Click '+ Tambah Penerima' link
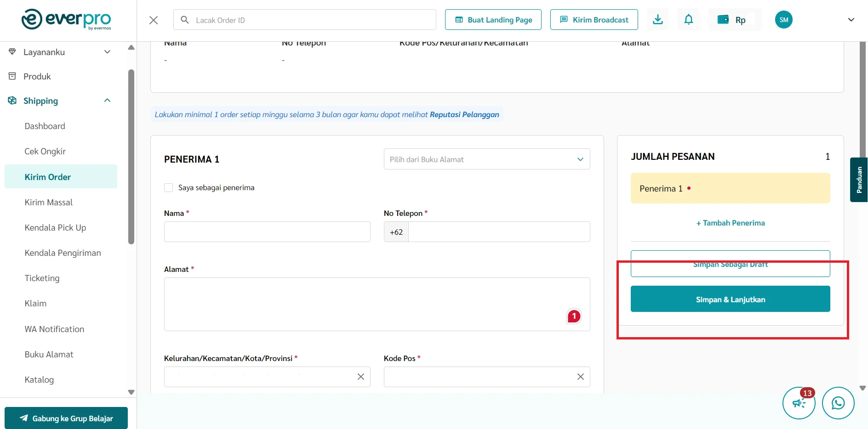Screen dimensions: 868x429 [x=730, y=223]
